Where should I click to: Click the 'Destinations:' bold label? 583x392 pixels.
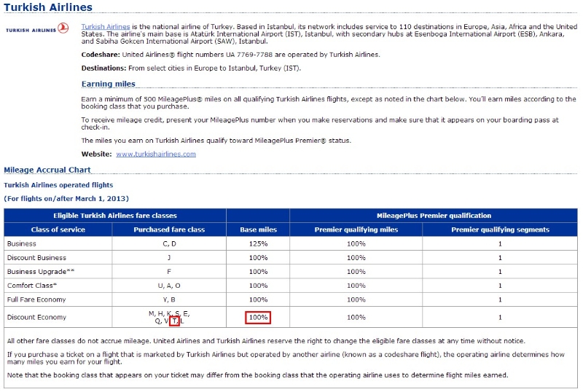pyautogui.click(x=103, y=68)
